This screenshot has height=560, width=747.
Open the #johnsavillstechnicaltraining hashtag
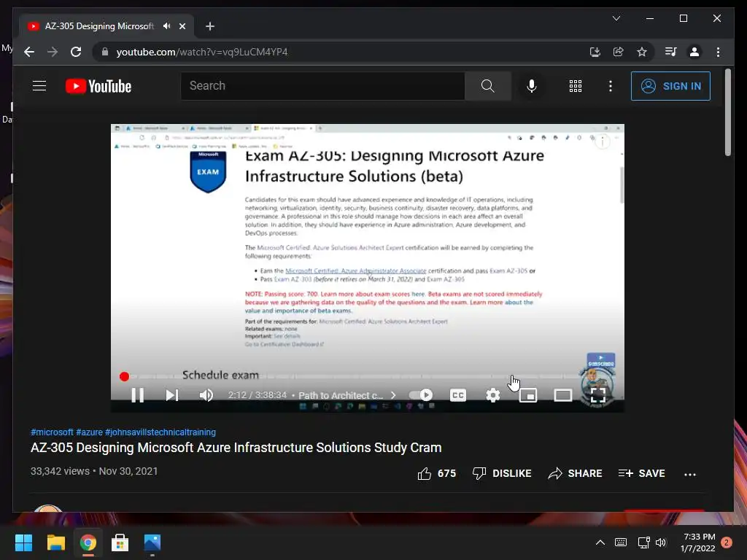[160, 432]
